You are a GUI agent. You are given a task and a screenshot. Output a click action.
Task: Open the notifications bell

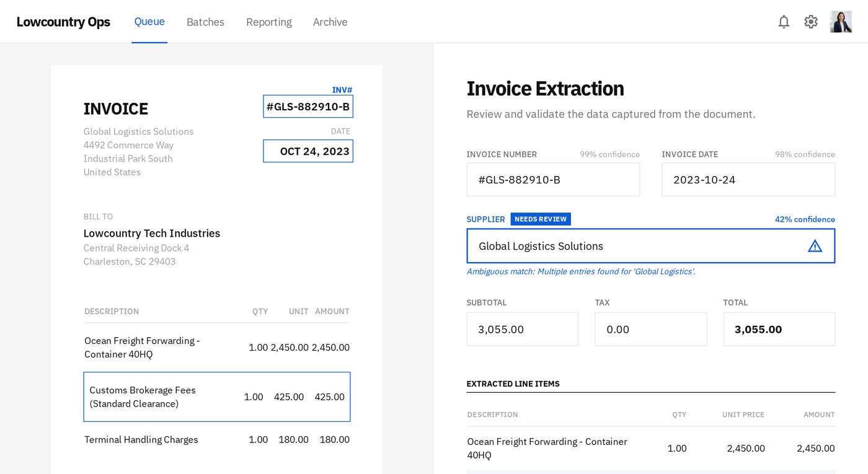click(x=784, y=22)
